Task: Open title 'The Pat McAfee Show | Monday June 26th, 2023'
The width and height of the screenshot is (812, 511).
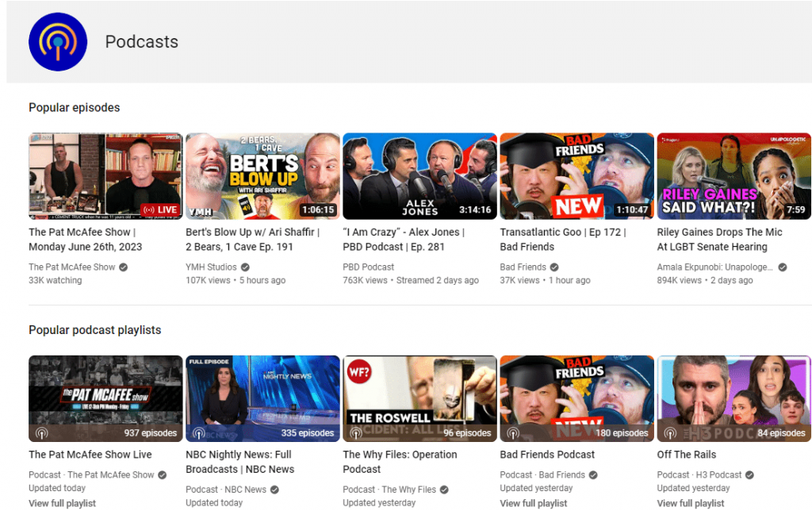Action: [86, 240]
